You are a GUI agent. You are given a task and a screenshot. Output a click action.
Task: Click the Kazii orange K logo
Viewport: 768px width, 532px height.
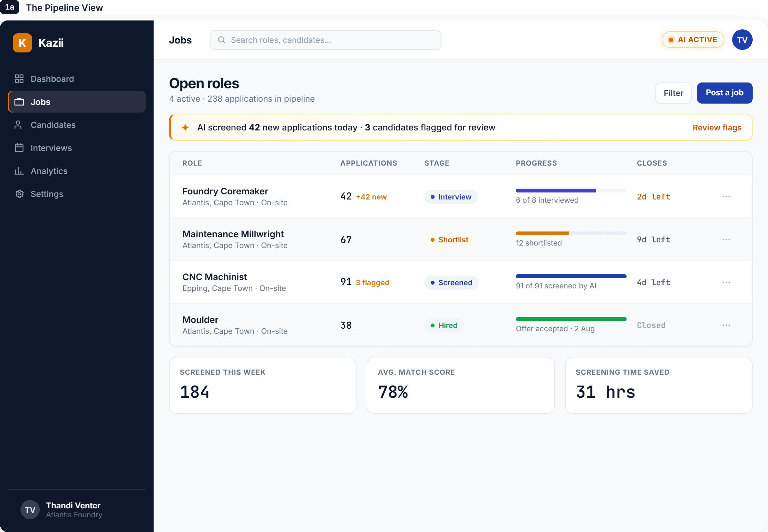click(x=22, y=43)
